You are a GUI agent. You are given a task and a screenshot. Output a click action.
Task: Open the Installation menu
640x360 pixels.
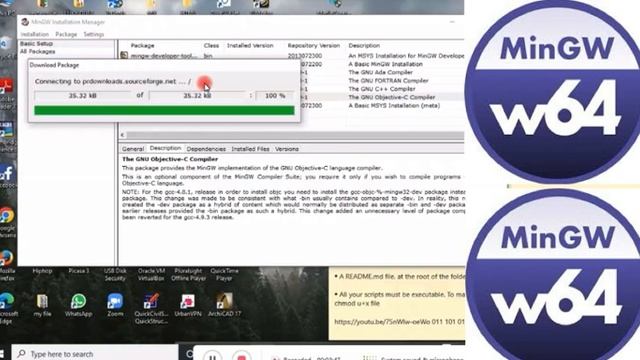coord(35,34)
